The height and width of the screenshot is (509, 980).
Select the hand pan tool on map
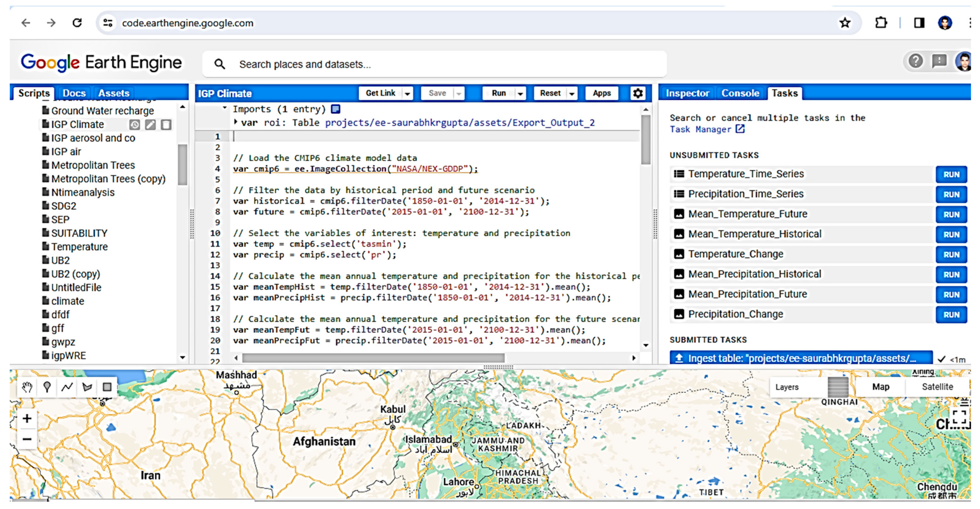pos(27,387)
